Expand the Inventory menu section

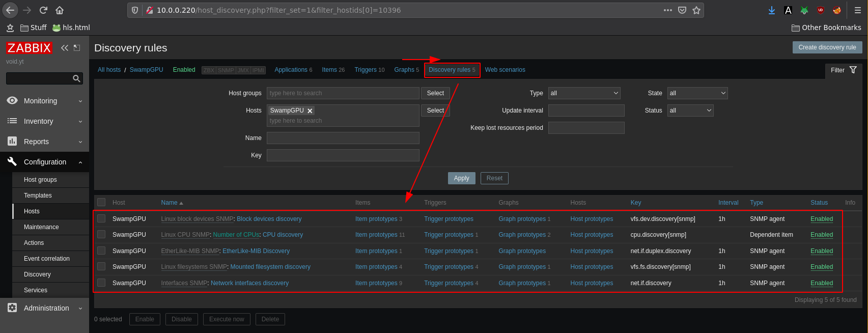pyautogui.click(x=44, y=121)
